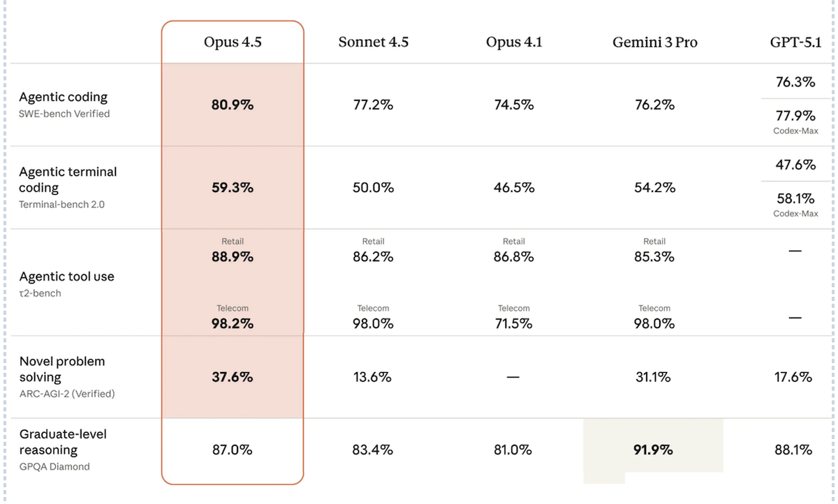Select GPT-5.1's 88.1% GPQA Diamond score
The image size is (838, 504).
(793, 450)
